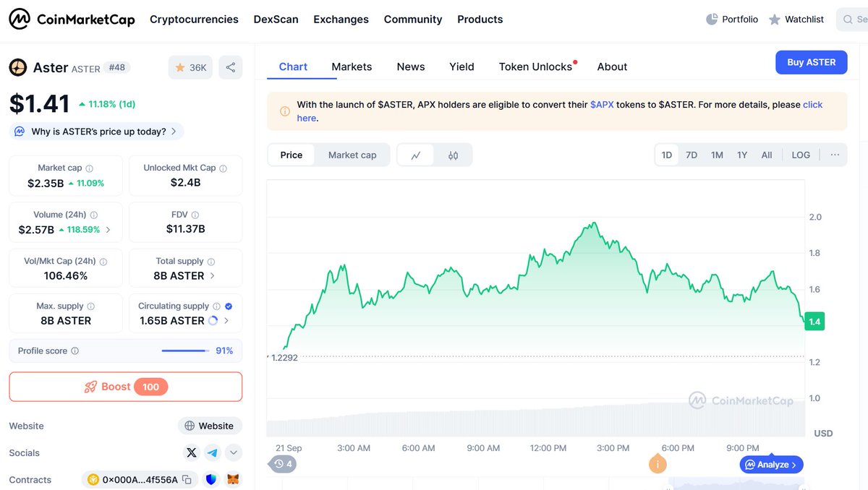This screenshot has width=868, height=490.
Task: Open Cryptocurrencies menu
Action: [194, 20]
